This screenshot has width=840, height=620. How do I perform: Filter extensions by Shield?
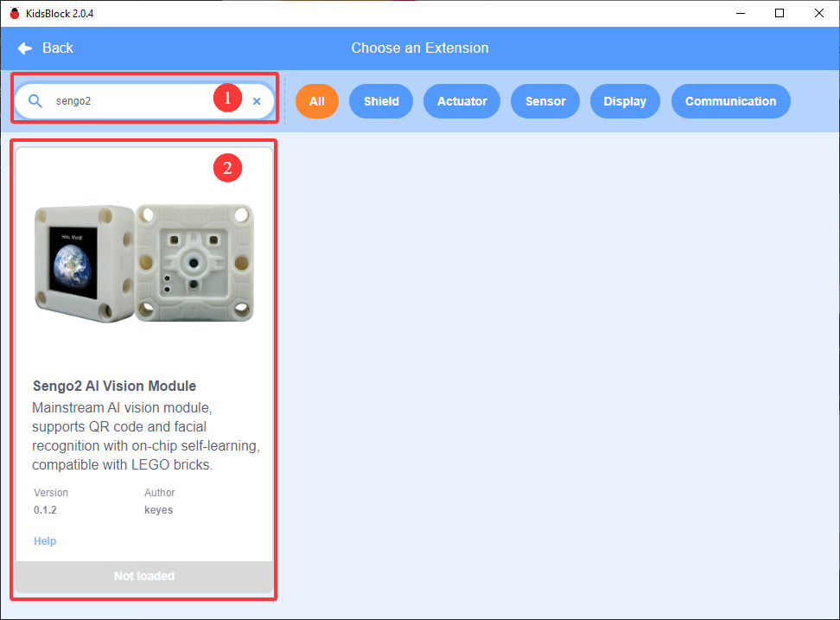[x=381, y=101]
